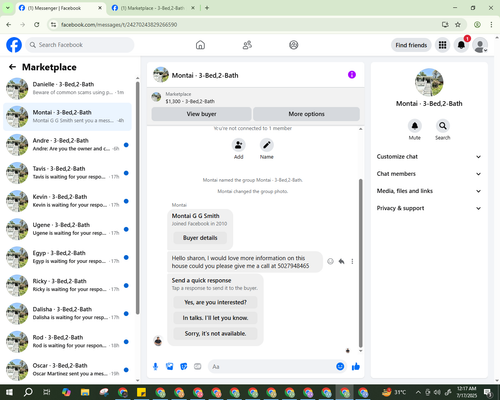This screenshot has height=400, width=500.
Task: Search in conversation magnifier icon
Action: click(443, 126)
